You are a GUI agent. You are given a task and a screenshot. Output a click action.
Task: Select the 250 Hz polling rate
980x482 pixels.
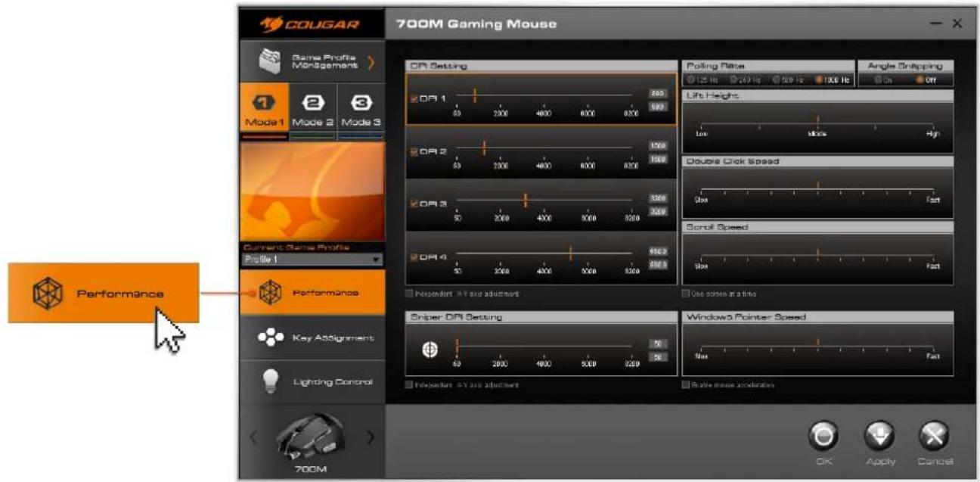[734, 79]
